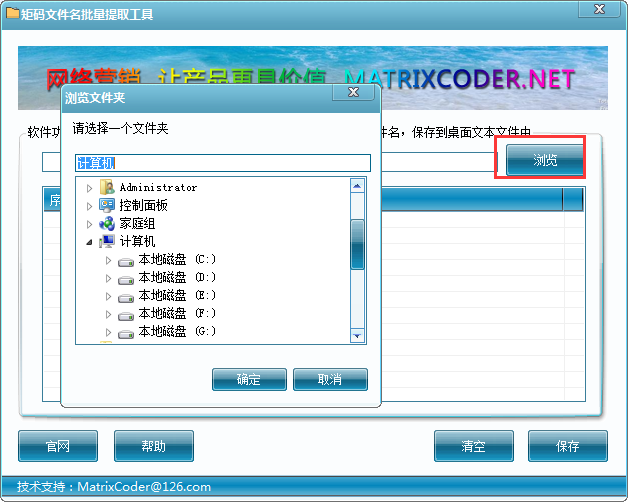Select the 控制面板 label in tree
This screenshot has width=628, height=502.
click(143, 206)
